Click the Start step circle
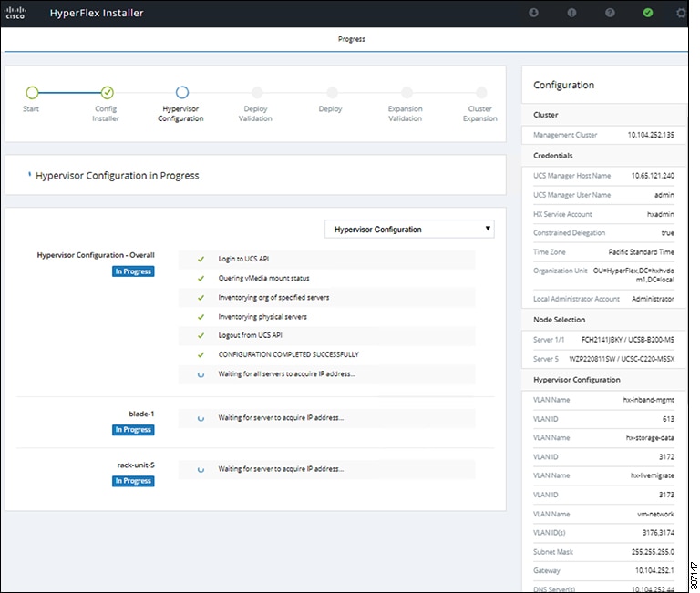The height and width of the screenshot is (593, 700). 32,92
